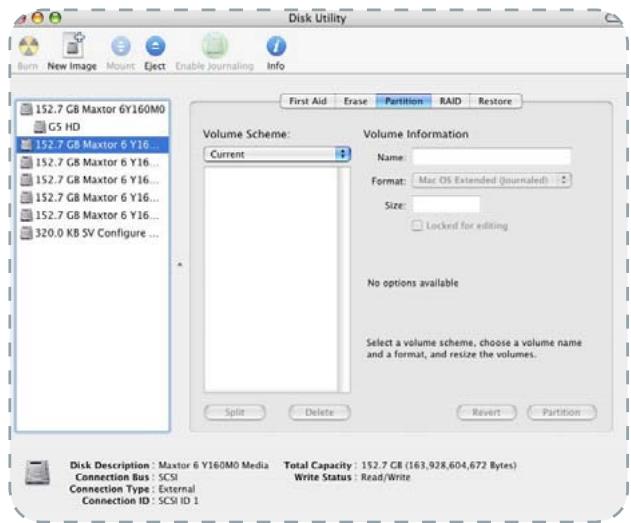Open the Restore tab

click(495, 101)
